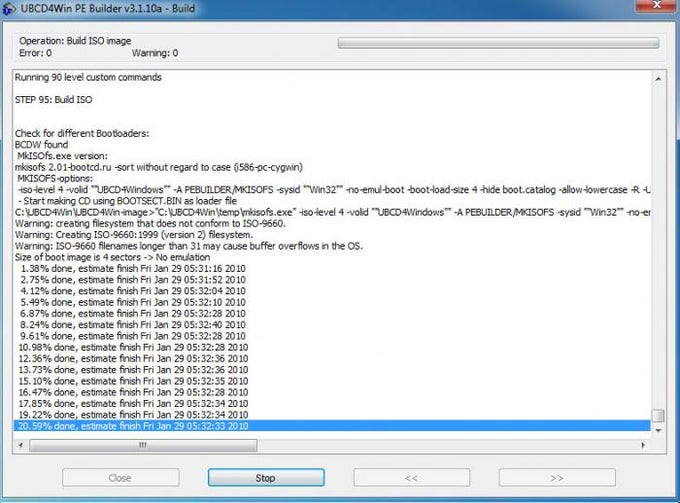Select 'does not conform to ISO-9660' warning line
This screenshot has width=680, height=503.
click(x=332, y=223)
